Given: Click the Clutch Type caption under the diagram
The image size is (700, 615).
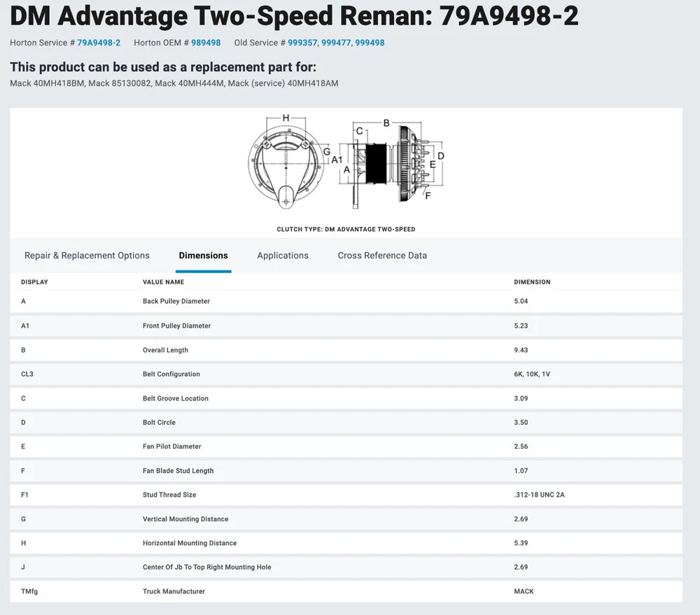Looking at the screenshot, I should click(346, 229).
